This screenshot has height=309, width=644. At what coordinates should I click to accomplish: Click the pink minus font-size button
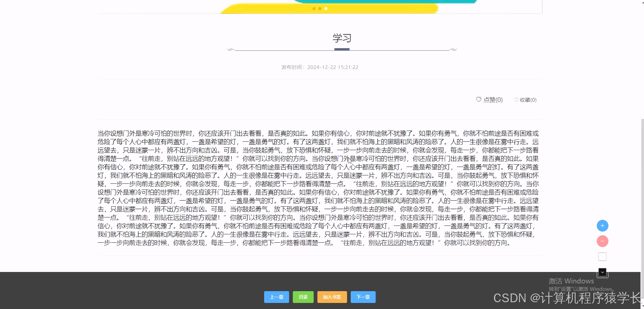(x=602, y=241)
